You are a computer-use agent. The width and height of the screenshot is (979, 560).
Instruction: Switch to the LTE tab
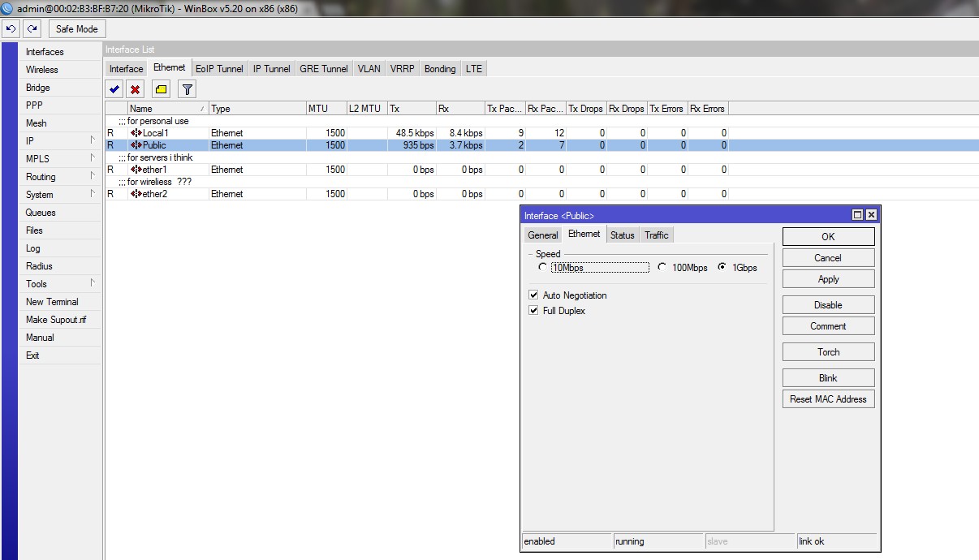474,69
